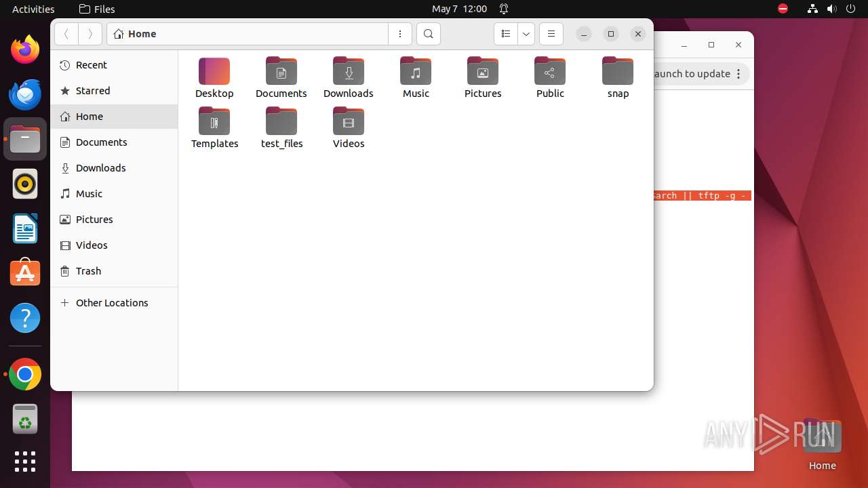This screenshot has width=868, height=488.
Task: Open the volume icon in the system tray
Action: [831, 9]
